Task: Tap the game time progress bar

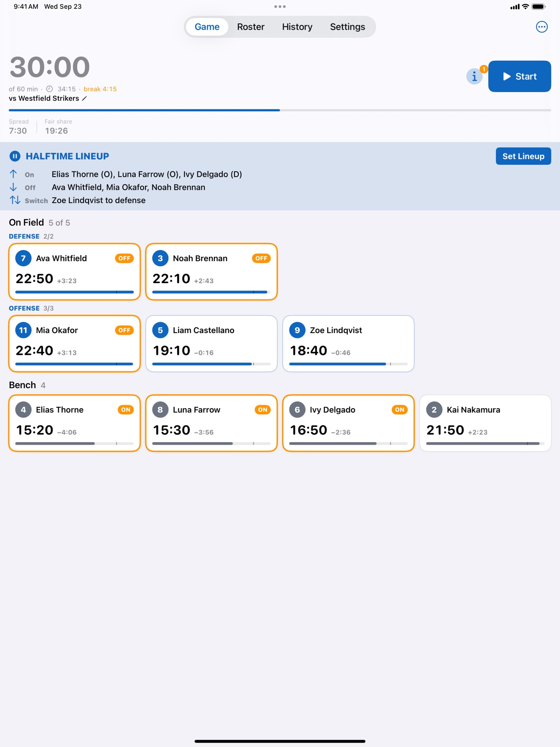Action: coord(280,110)
